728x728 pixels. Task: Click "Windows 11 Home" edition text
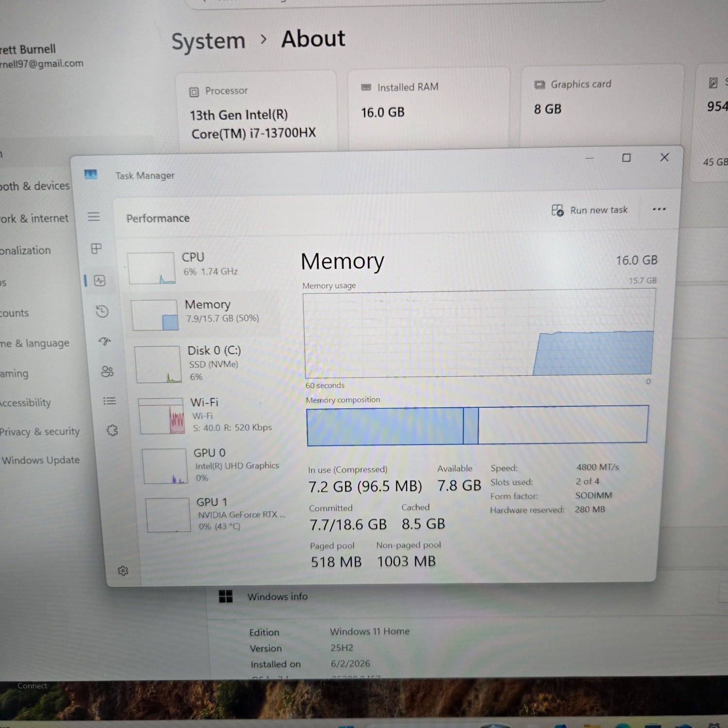click(370, 631)
